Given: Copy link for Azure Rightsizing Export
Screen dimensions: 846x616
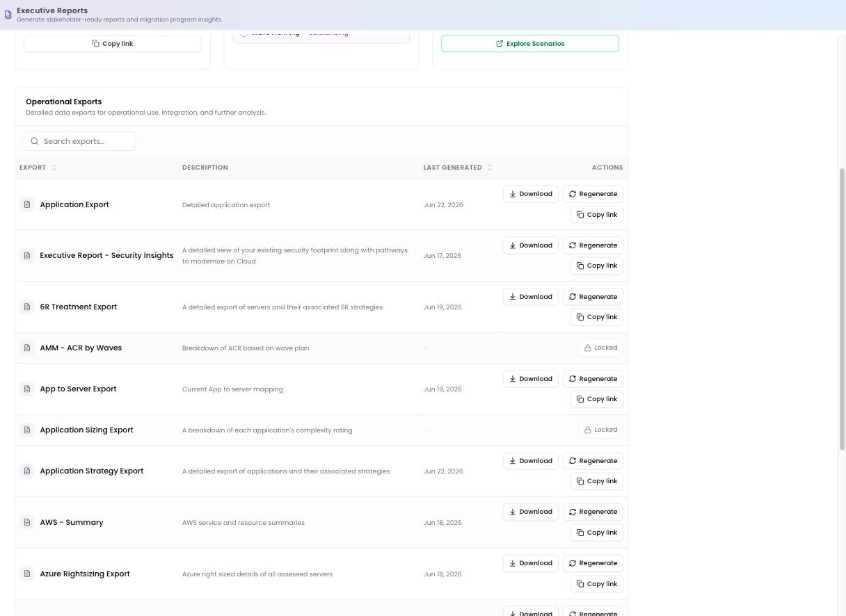Looking at the screenshot, I should (x=597, y=584).
